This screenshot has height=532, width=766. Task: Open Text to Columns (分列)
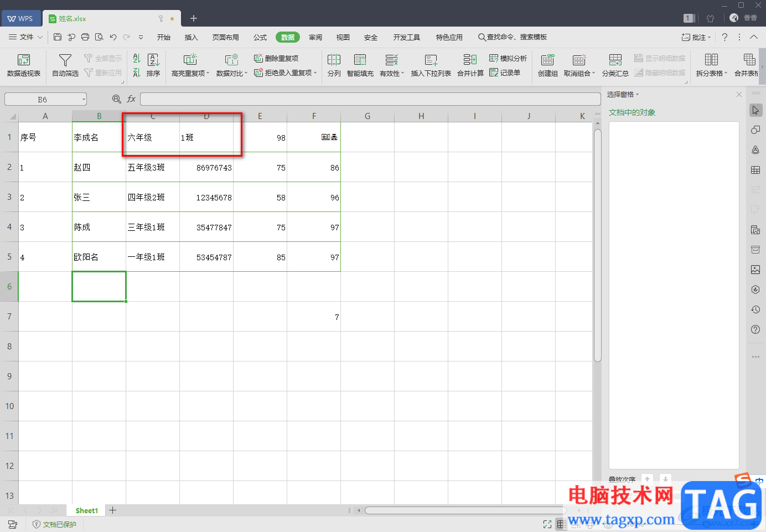click(334, 65)
